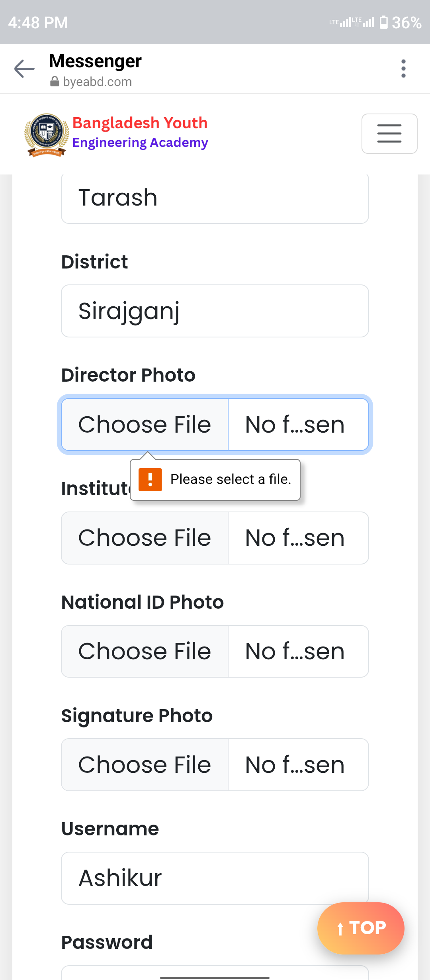
Task: Focus the Username field containing Ashikur
Action: tap(215, 878)
